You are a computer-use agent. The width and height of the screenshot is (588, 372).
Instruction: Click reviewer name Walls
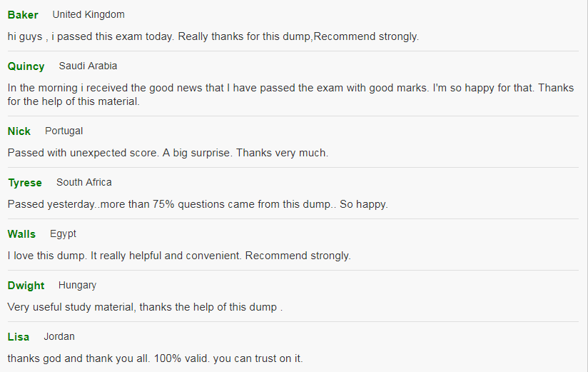coord(21,234)
